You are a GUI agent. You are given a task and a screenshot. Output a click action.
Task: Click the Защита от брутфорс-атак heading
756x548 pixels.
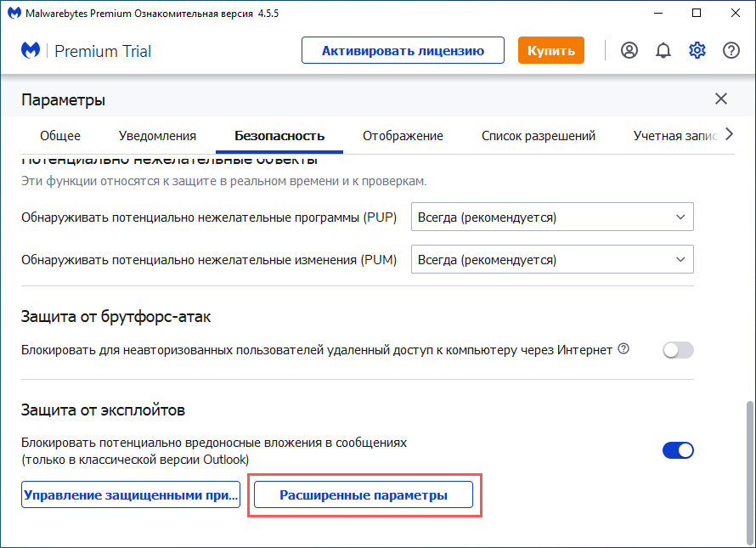click(x=116, y=317)
